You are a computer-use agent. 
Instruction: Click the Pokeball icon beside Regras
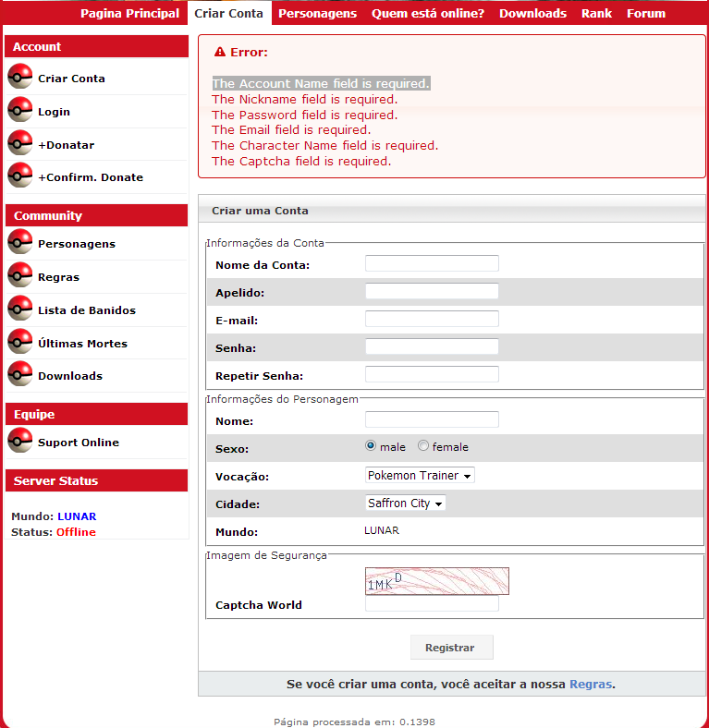pos(20,275)
